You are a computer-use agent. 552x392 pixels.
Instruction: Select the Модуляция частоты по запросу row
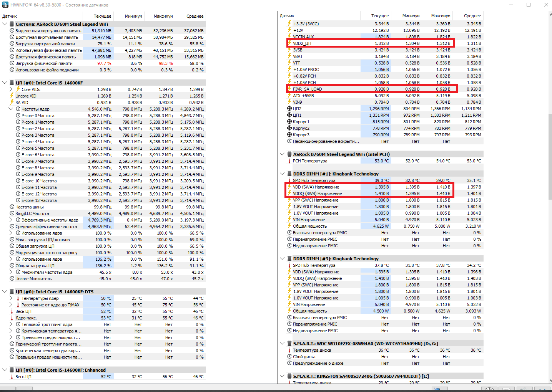103,253
